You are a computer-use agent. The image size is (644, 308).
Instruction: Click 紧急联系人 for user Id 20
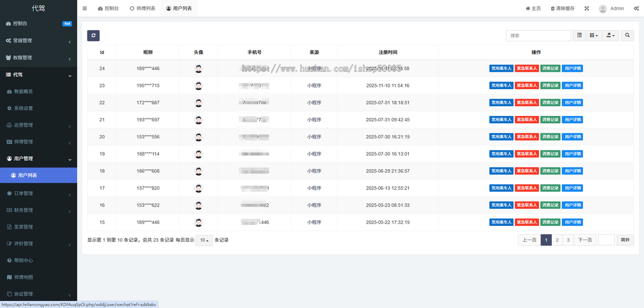pyautogui.click(x=526, y=137)
